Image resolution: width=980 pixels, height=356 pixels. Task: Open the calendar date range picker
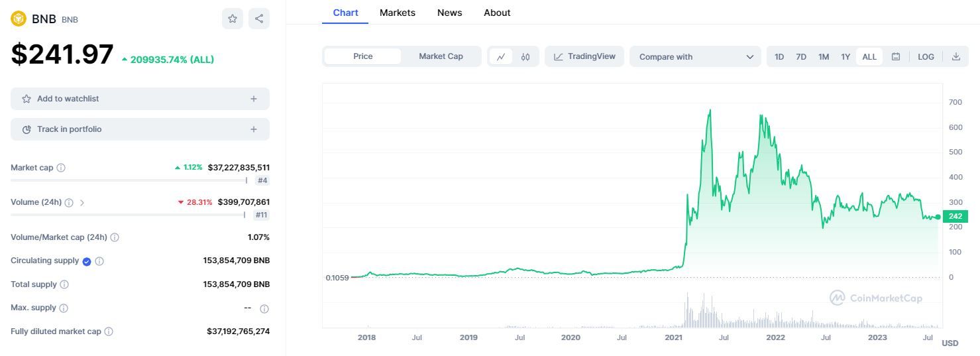[896, 57]
